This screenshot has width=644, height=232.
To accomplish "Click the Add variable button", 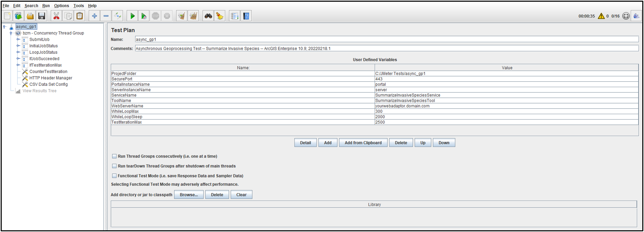I will 328,143.
